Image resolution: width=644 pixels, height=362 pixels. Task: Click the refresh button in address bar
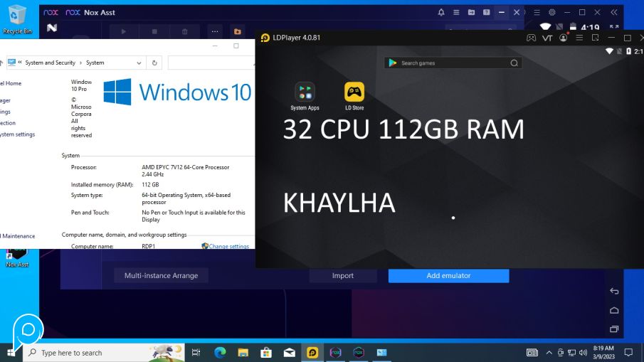click(x=154, y=63)
